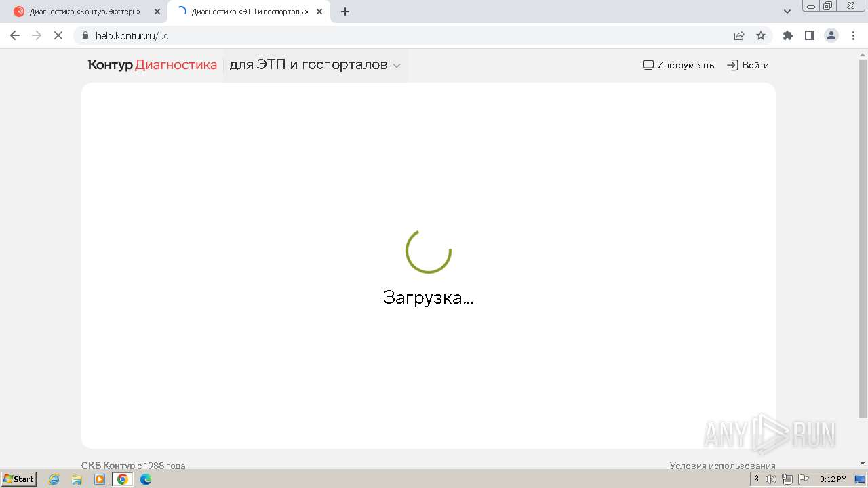Bookmark this page with the star

(x=761, y=36)
